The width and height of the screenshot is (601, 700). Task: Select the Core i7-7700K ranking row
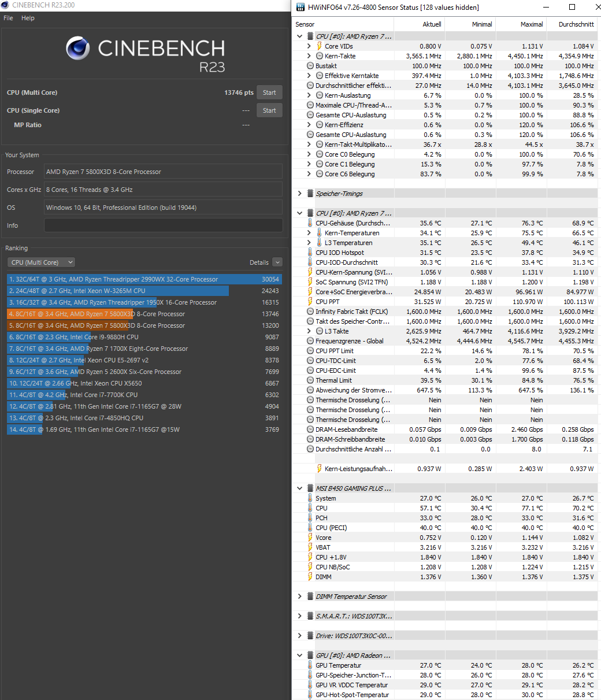[x=144, y=395]
